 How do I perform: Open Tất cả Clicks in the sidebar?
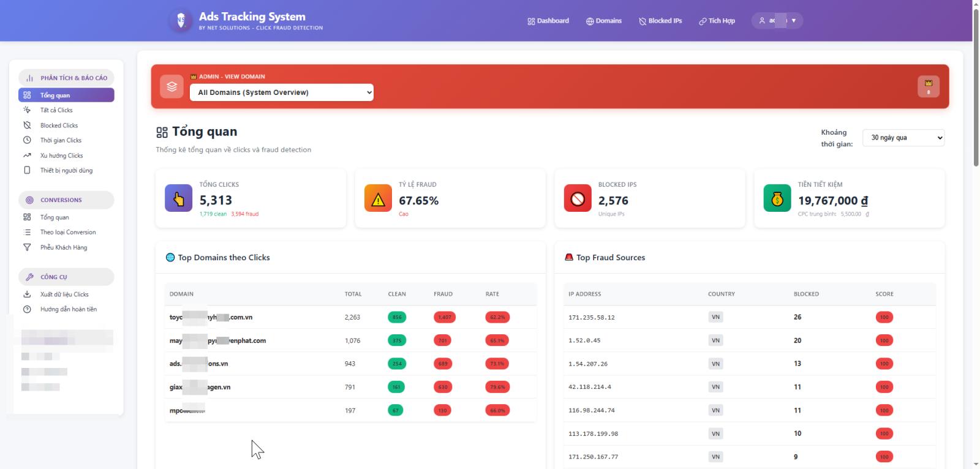click(56, 110)
